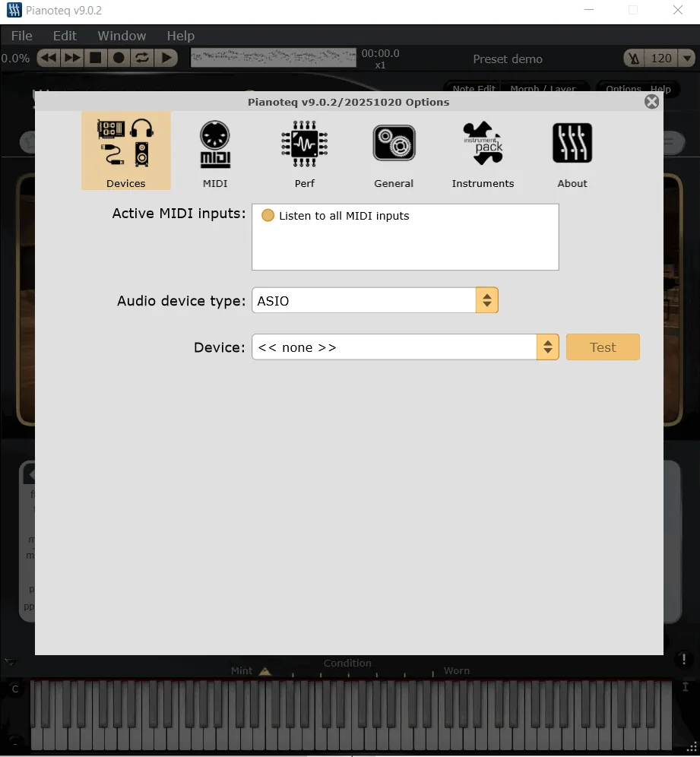Image resolution: width=700 pixels, height=757 pixels.
Task: Open the tempo dropdown arrow
Action: (x=686, y=59)
